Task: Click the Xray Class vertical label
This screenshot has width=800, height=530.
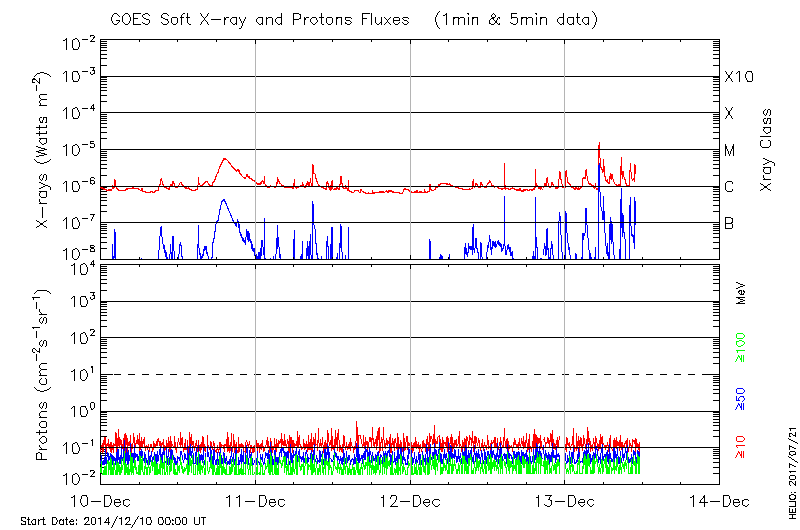Action: (766, 150)
